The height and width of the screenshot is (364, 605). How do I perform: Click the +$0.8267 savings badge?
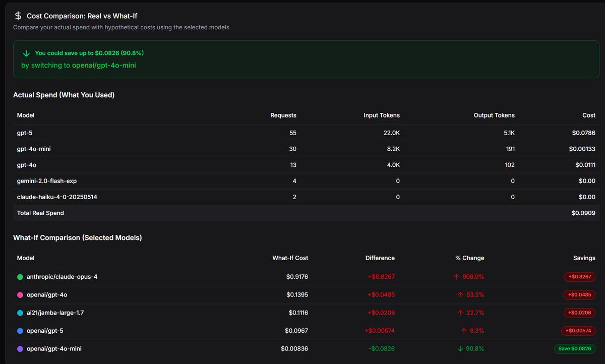click(580, 277)
